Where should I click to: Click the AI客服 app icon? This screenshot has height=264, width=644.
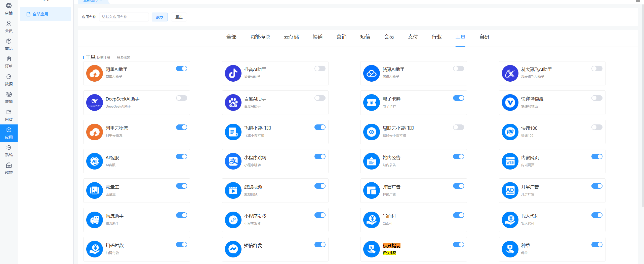point(95,161)
